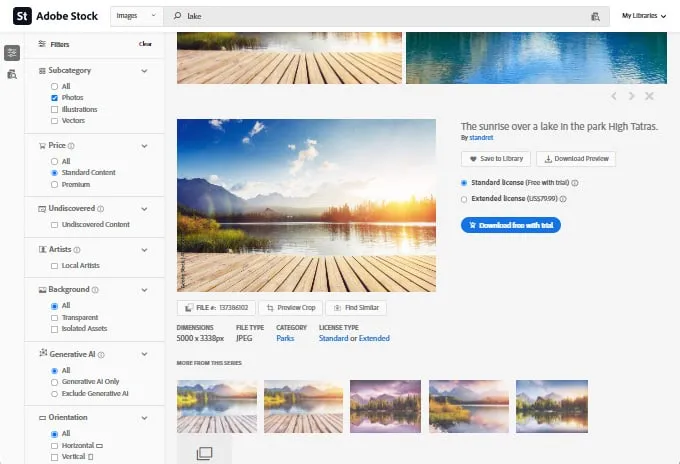Select the Extended license radio button
This screenshot has width=680, height=464.
[464, 199]
